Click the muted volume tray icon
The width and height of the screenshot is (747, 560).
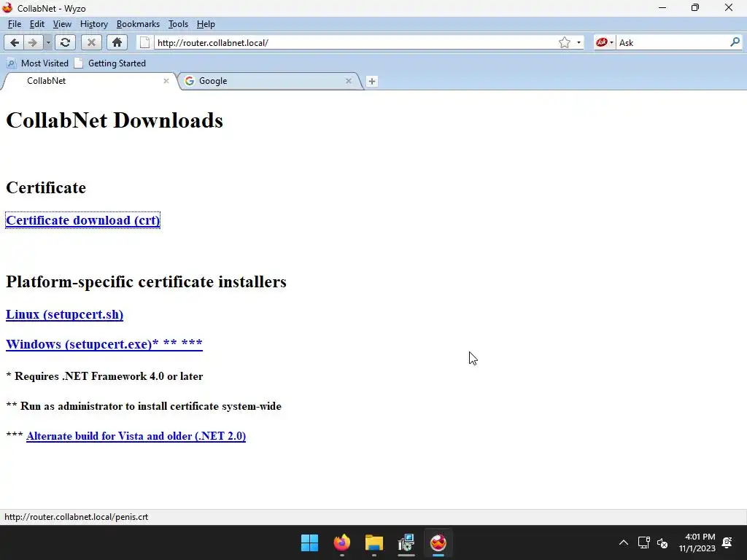[x=662, y=542]
